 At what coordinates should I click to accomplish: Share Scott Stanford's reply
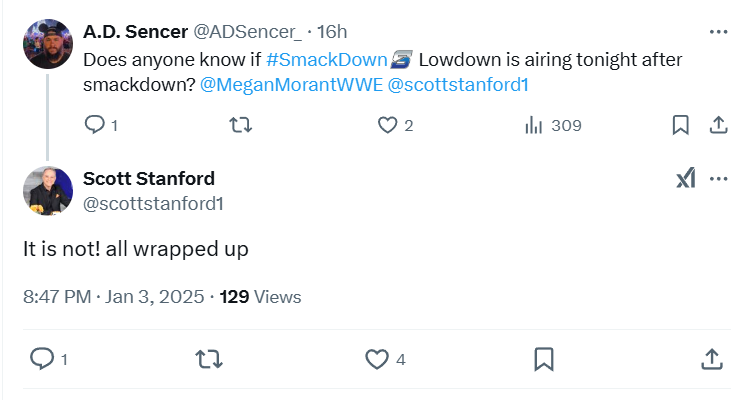[x=711, y=358]
